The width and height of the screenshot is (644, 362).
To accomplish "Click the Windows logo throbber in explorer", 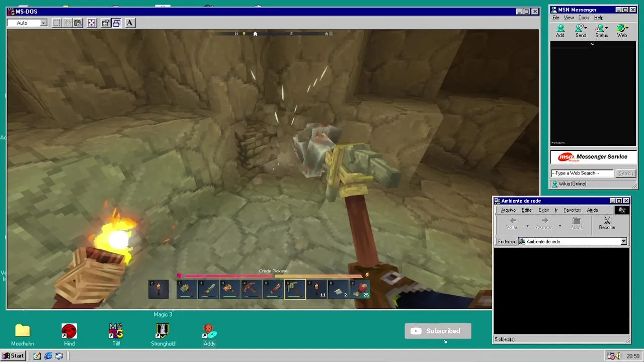I will (622, 210).
